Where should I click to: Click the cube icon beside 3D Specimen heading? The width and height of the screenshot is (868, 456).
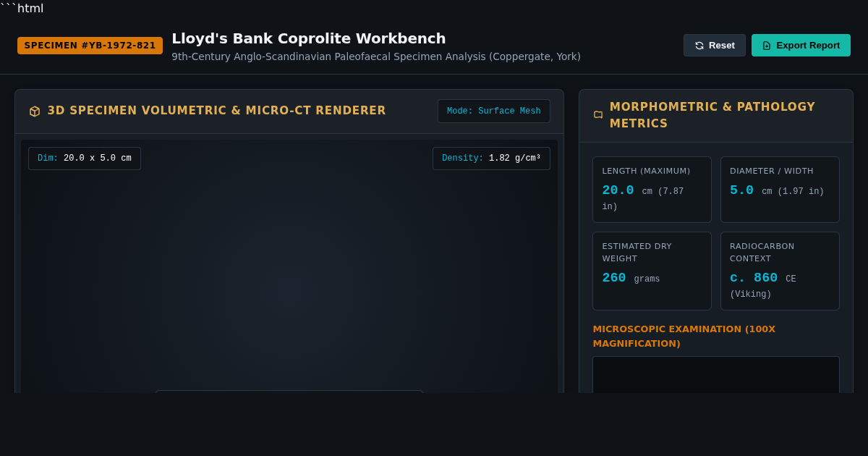(x=35, y=111)
